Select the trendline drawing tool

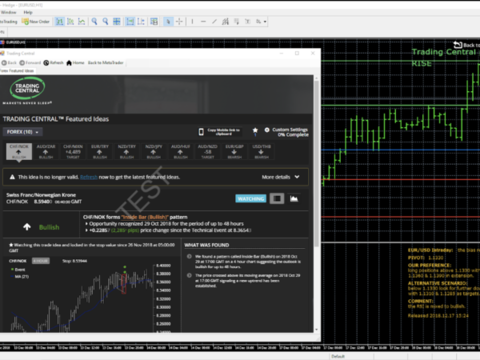click(214, 22)
